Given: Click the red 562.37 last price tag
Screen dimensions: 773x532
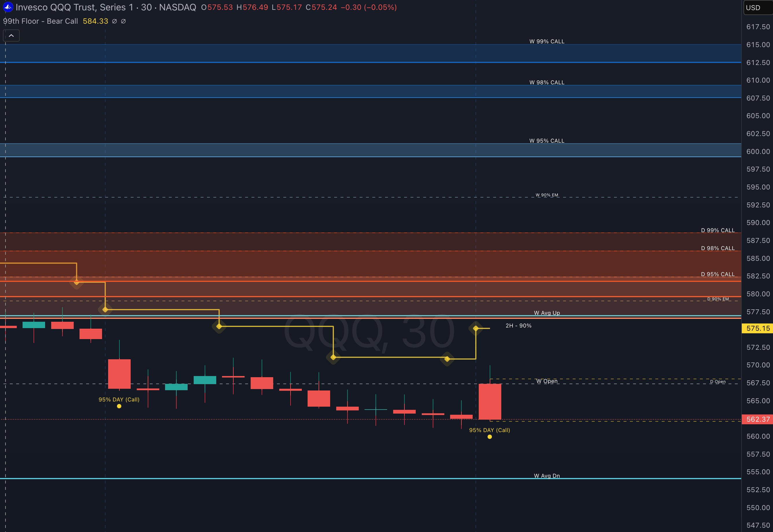Looking at the screenshot, I should pos(757,419).
